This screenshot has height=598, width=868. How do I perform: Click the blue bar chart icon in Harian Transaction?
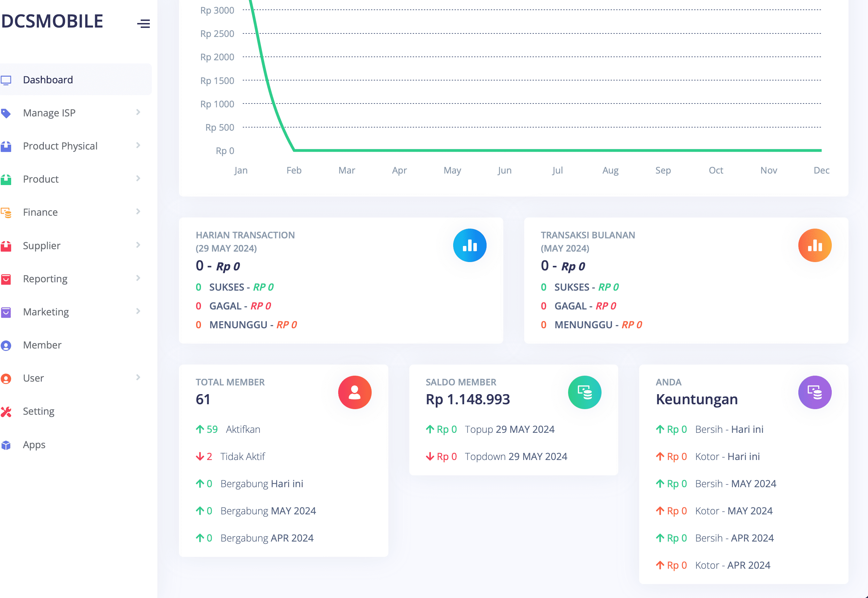pos(469,245)
